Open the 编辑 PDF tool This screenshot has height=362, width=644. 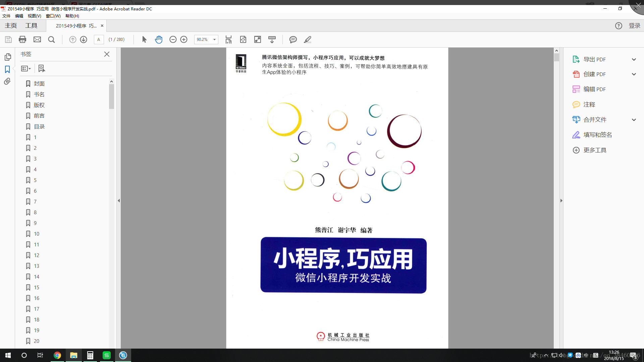[594, 89]
